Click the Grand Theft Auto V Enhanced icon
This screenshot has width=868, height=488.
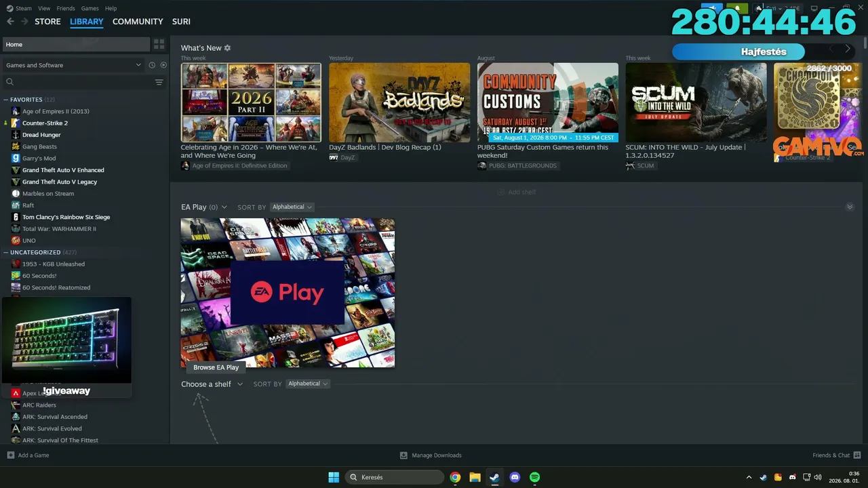(x=16, y=170)
